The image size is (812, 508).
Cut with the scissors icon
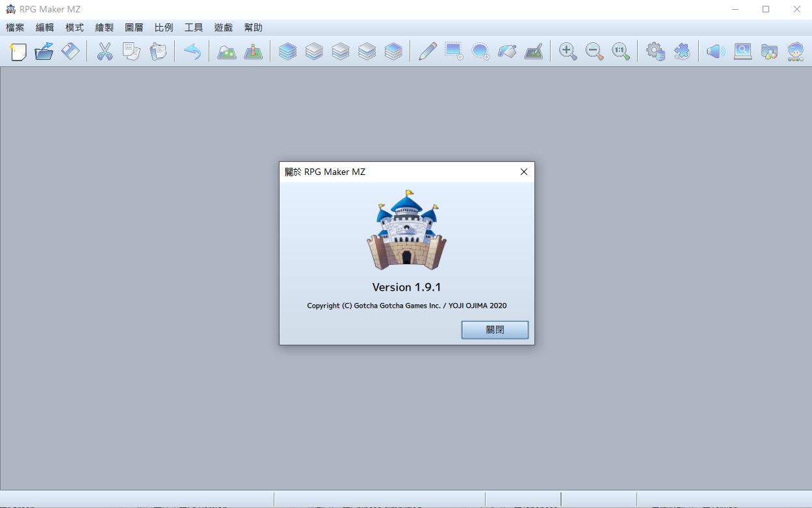pyautogui.click(x=105, y=51)
